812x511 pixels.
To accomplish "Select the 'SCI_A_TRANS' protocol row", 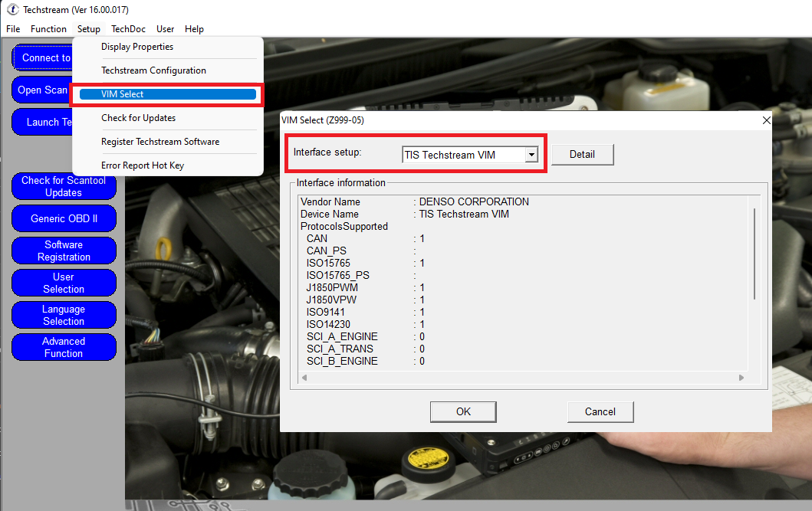I will (340, 349).
